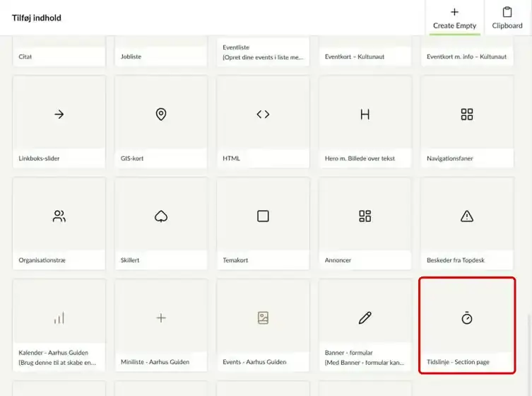The image size is (532, 396).
Task: Click the Tidslinje - Section page label
Action: (x=458, y=362)
